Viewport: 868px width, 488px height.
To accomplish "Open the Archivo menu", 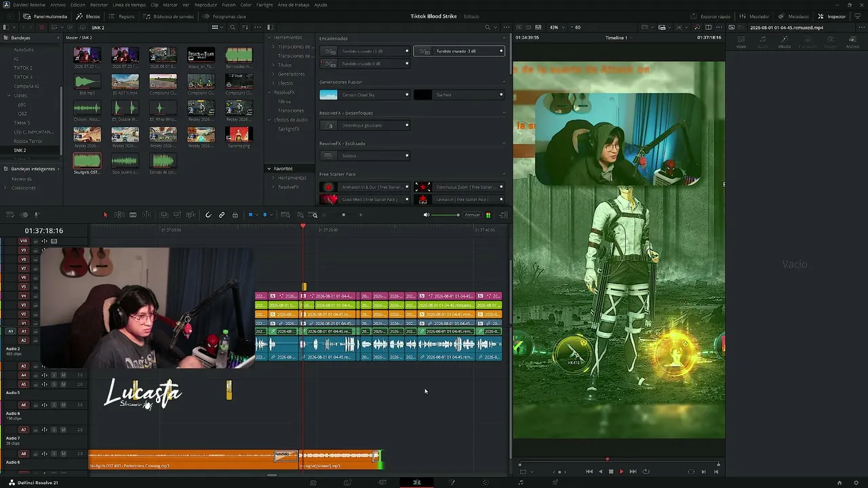I will (58, 5).
